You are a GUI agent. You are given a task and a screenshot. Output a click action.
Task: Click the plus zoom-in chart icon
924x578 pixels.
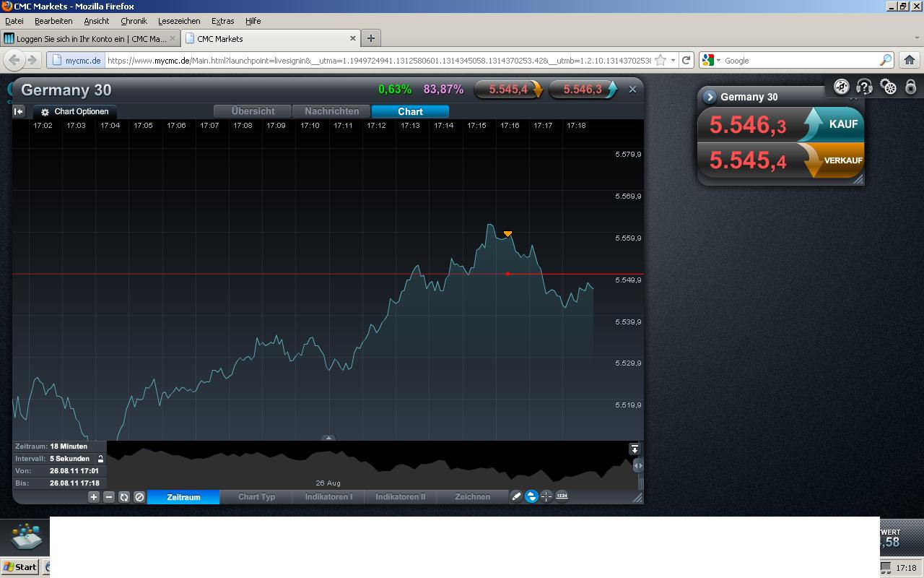(x=94, y=497)
